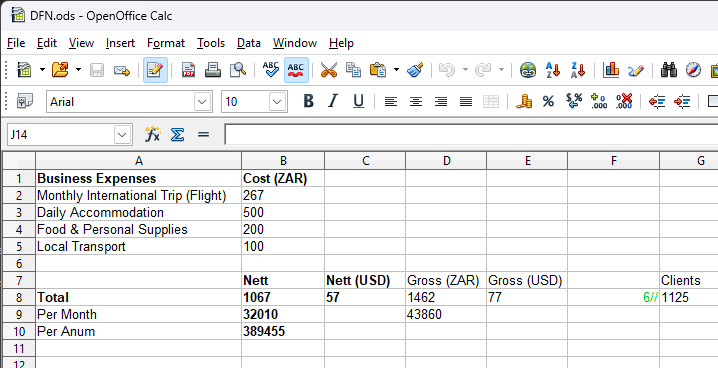Screen dimensions: 718x368
Task: Click the Hyperlink globe icon
Action: coord(528,70)
